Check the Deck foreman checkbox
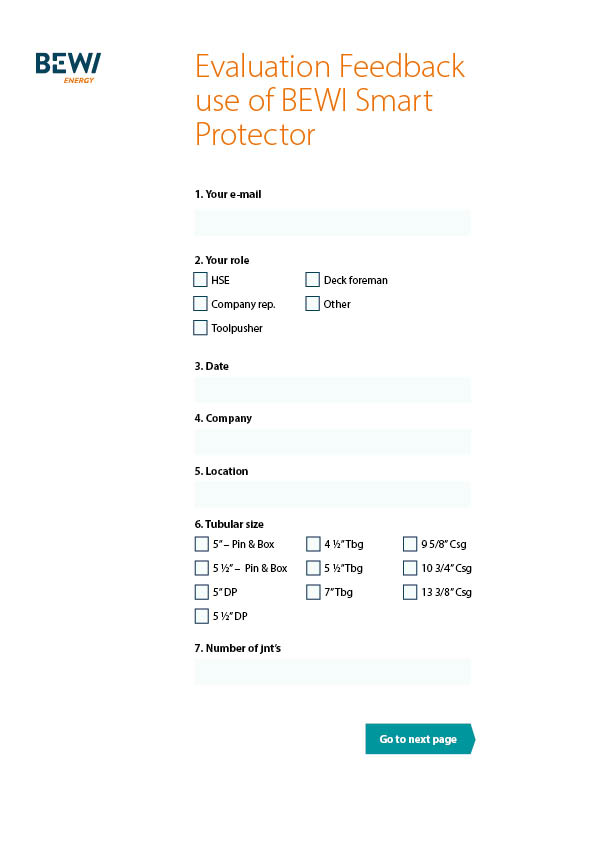The width and height of the screenshot is (595, 842). 313,280
